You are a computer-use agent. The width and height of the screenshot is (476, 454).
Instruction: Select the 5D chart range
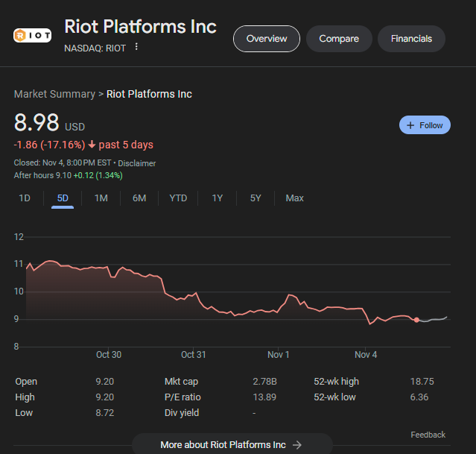(x=63, y=198)
